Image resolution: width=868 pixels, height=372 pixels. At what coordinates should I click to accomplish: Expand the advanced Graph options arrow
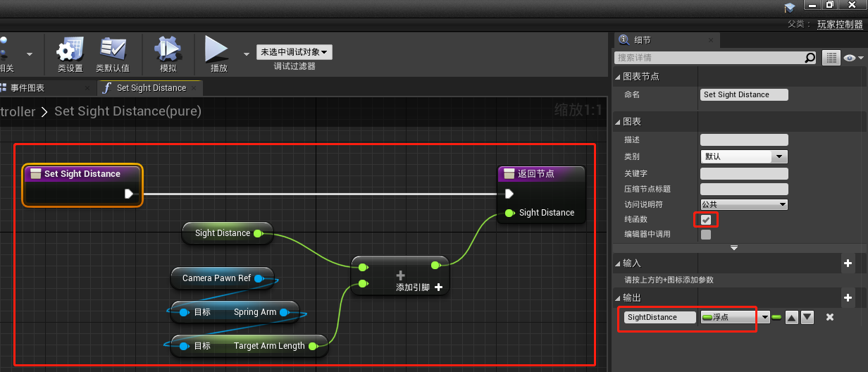tap(734, 247)
